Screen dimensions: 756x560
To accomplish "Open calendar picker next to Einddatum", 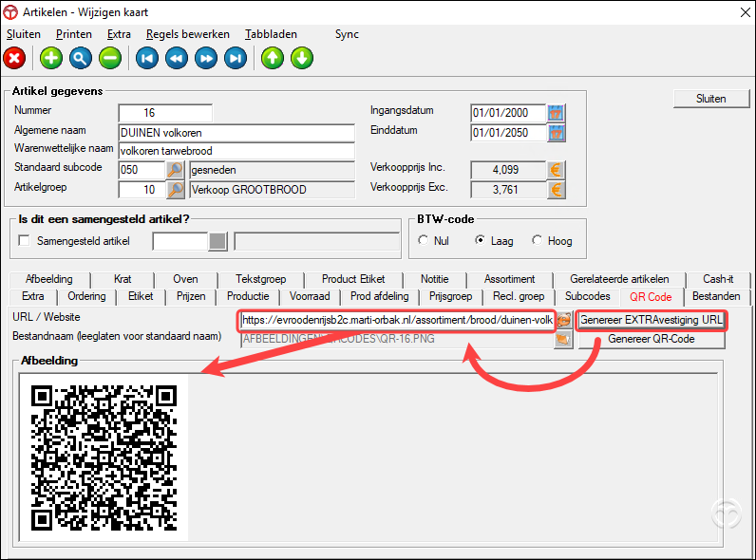I will tap(556, 133).
